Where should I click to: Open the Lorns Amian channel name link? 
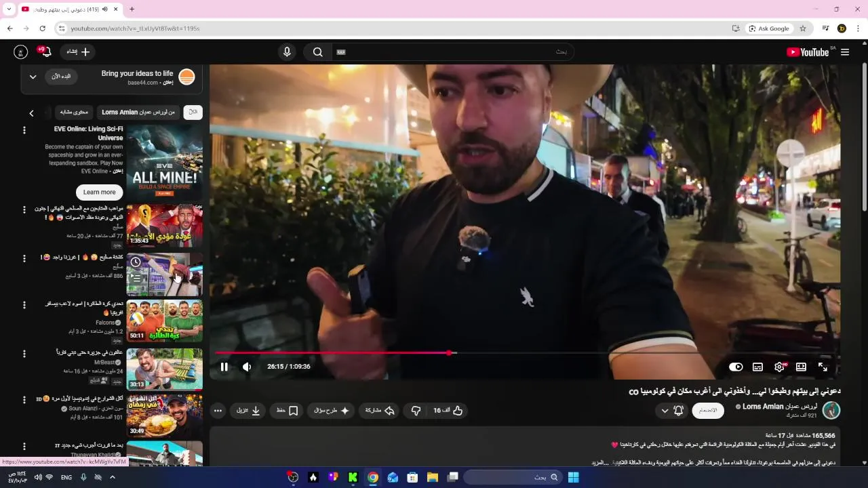pyautogui.click(x=779, y=407)
